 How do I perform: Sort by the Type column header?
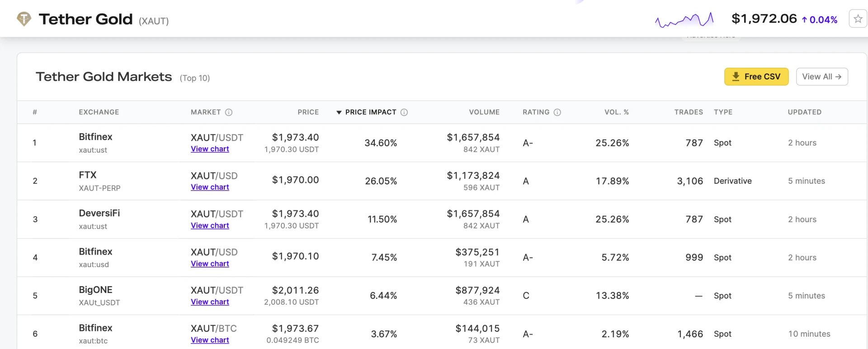click(723, 112)
